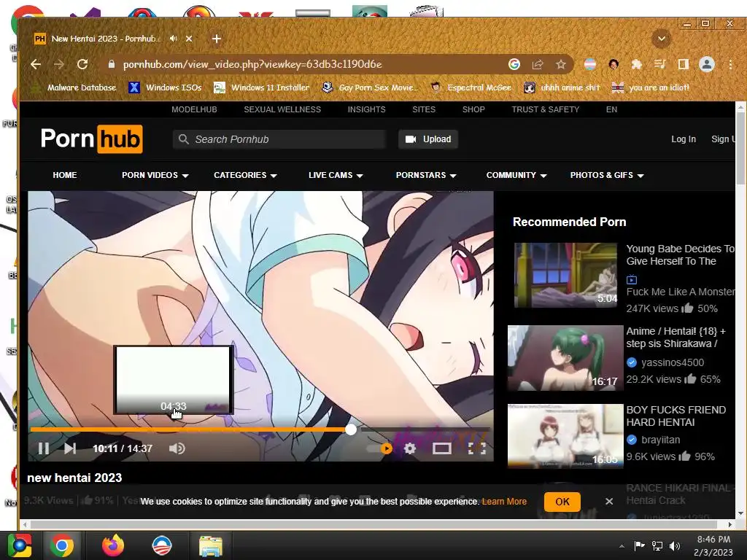Open File Explorer from the taskbar
This screenshot has height=560, width=747.
(211, 546)
